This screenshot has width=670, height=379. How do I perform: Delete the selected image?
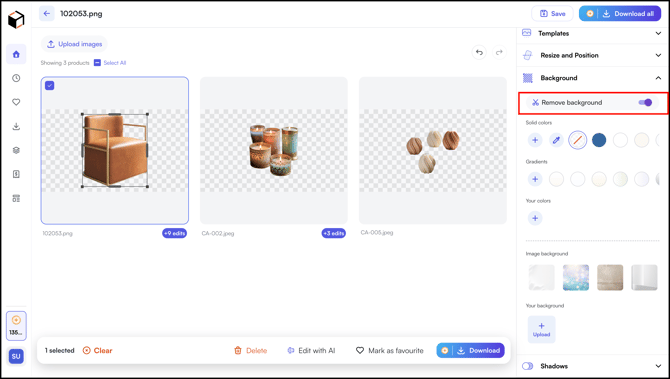(250, 350)
